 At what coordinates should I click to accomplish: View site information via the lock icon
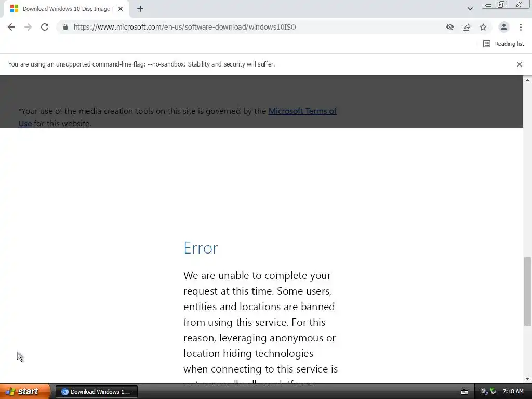coord(65,27)
